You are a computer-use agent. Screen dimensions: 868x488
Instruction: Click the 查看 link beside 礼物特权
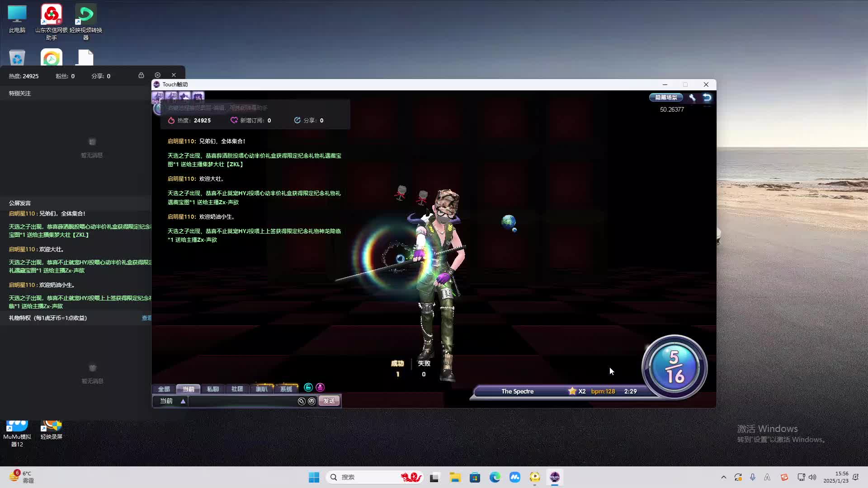pos(146,318)
